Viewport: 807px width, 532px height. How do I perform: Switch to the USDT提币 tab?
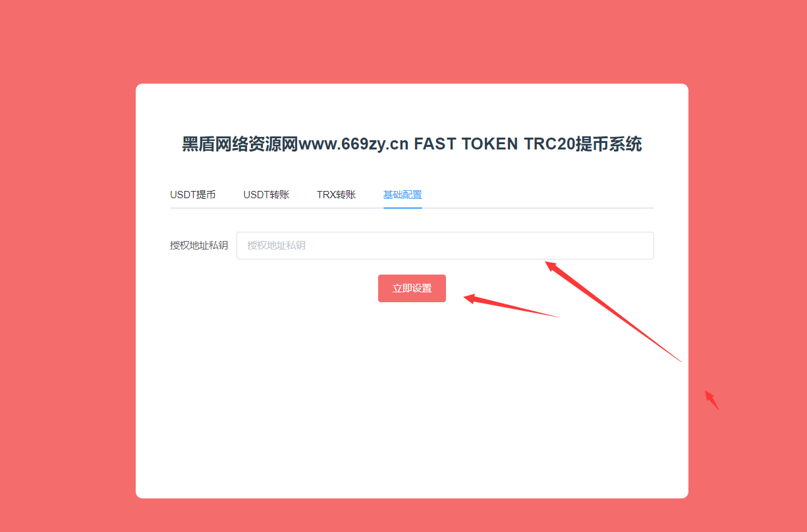click(x=192, y=195)
